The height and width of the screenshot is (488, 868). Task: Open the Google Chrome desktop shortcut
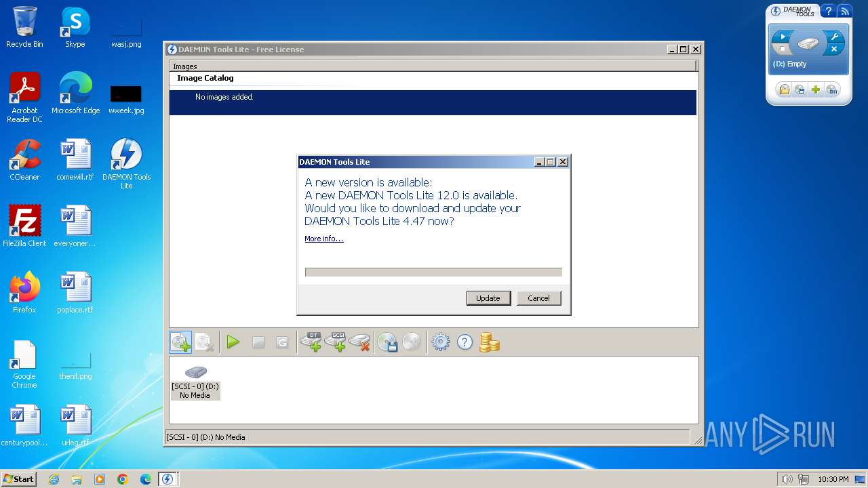24,364
